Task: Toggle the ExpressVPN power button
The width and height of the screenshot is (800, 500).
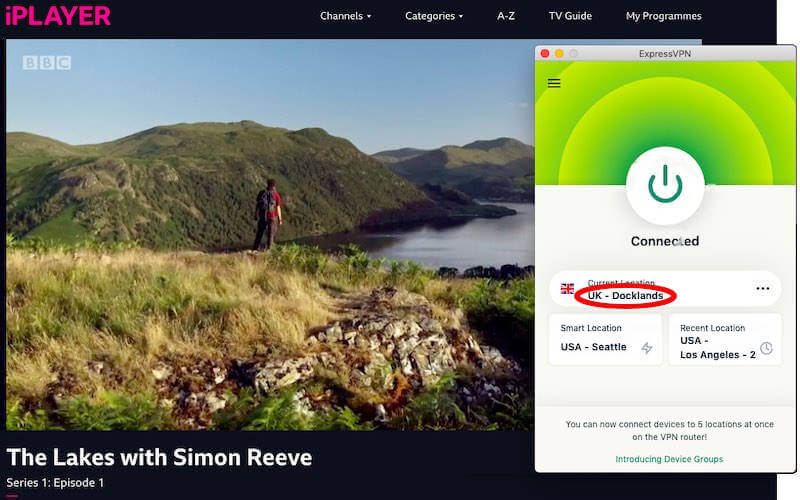Action: (x=665, y=186)
